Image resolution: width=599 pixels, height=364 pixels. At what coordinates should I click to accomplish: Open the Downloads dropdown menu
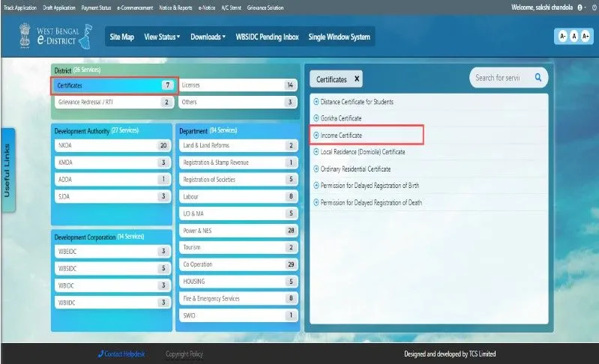click(208, 37)
